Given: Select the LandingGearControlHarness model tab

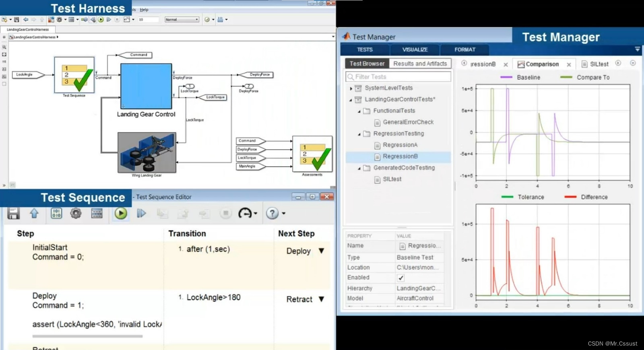Looking at the screenshot, I should click(x=28, y=29).
